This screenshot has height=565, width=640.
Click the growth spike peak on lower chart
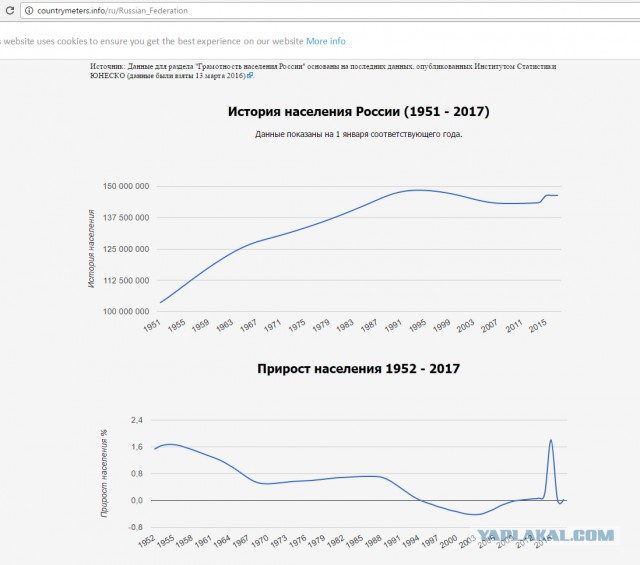pyautogui.click(x=551, y=440)
